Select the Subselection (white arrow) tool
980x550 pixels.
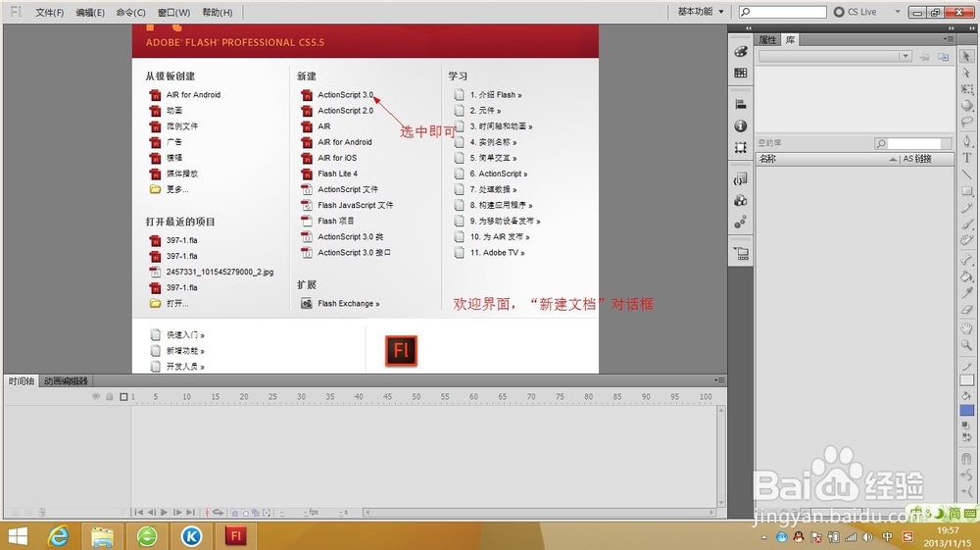click(x=966, y=73)
